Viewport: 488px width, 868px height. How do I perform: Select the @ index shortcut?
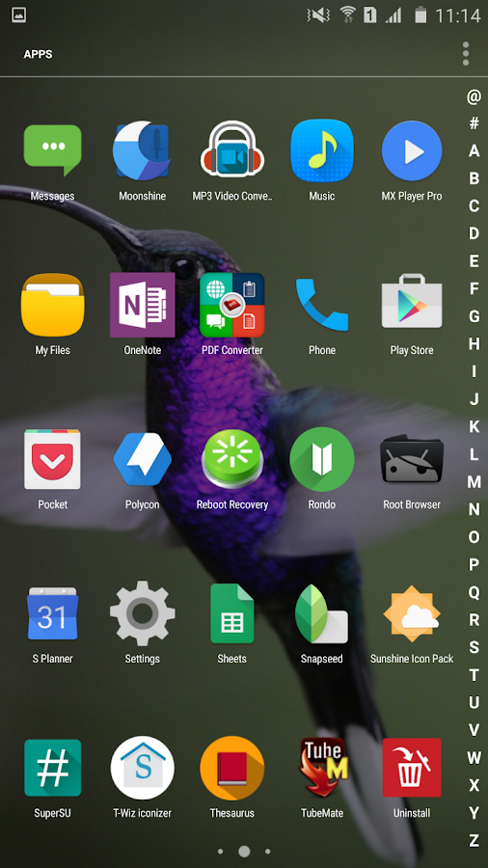pos(474,96)
